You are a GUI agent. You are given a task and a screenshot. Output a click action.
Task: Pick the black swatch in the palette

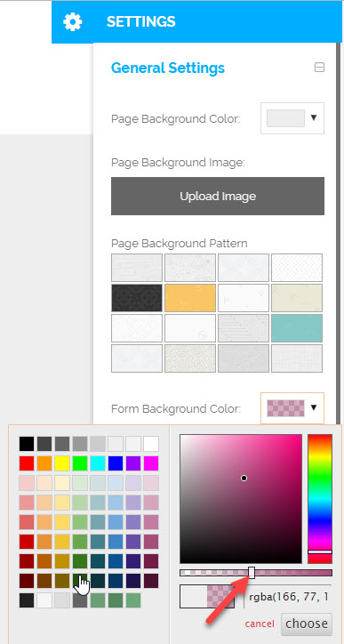click(x=27, y=444)
